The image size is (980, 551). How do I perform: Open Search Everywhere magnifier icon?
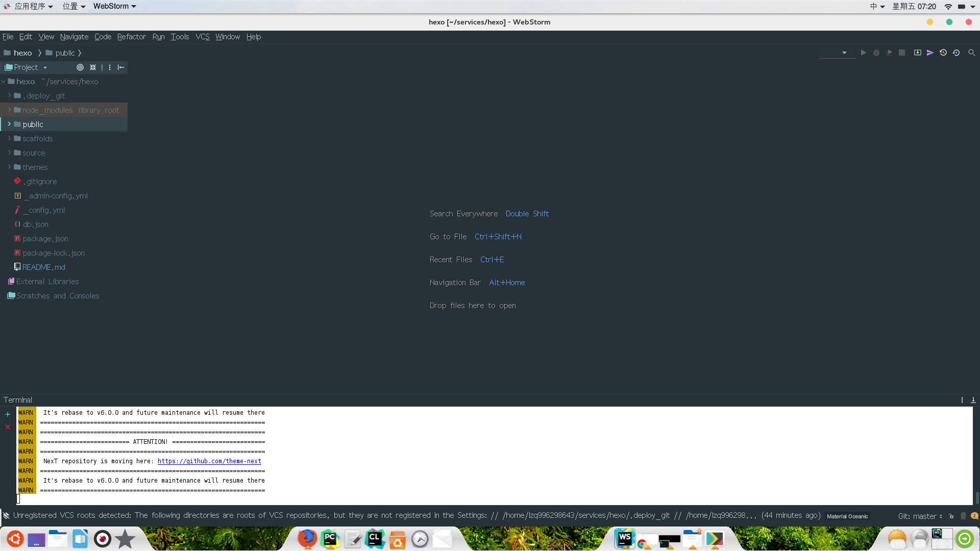(x=971, y=53)
